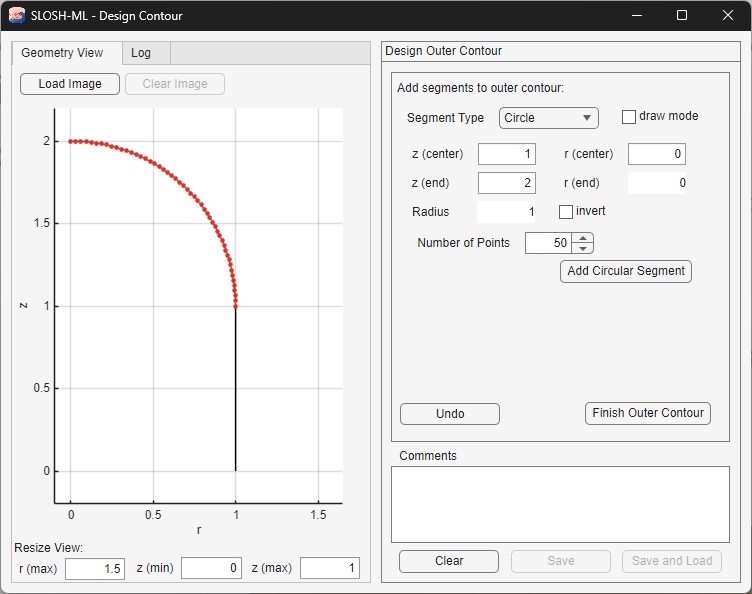Click the r (max) resize field
The width and height of the screenshot is (752, 594).
pyautogui.click(x=95, y=569)
